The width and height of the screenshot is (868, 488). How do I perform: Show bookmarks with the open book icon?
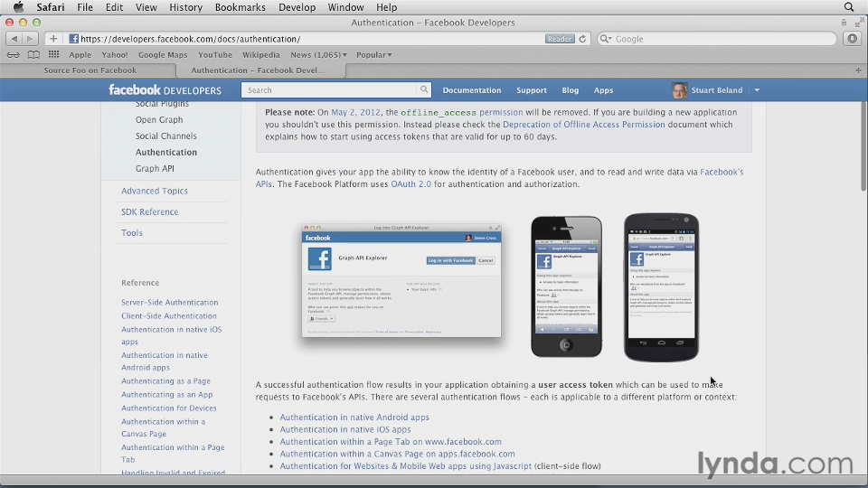click(x=33, y=54)
